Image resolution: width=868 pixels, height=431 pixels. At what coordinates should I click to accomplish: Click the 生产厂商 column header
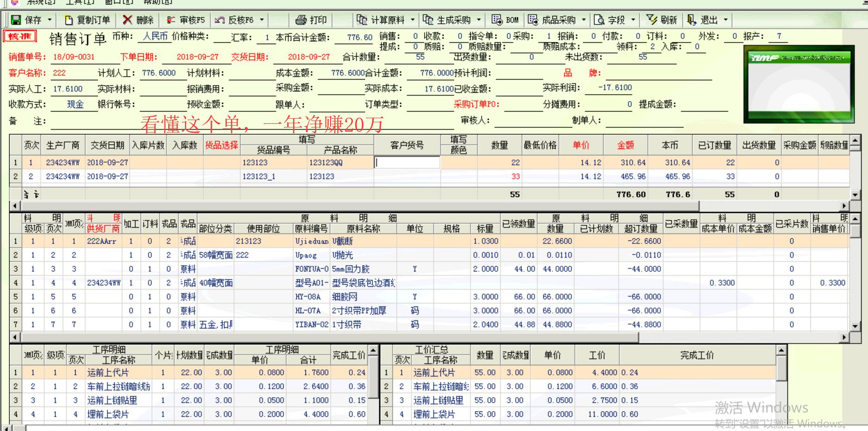(x=63, y=145)
